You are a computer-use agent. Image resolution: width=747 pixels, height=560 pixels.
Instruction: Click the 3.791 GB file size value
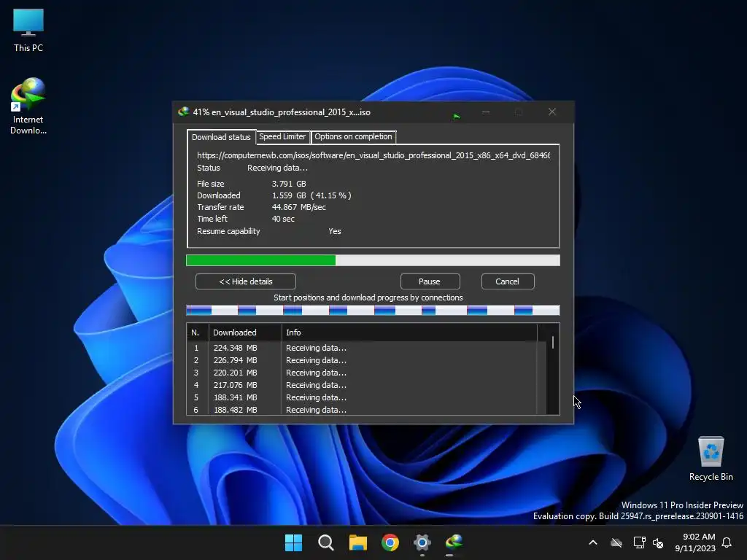[289, 184]
